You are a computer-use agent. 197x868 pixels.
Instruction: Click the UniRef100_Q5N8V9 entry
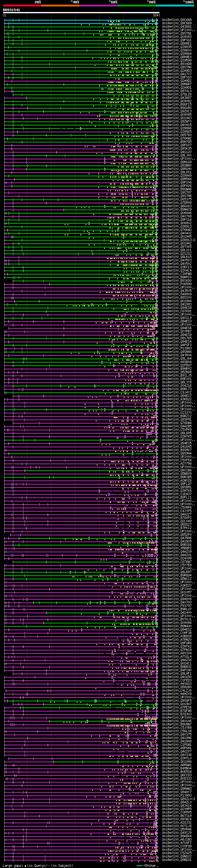(176, 474)
